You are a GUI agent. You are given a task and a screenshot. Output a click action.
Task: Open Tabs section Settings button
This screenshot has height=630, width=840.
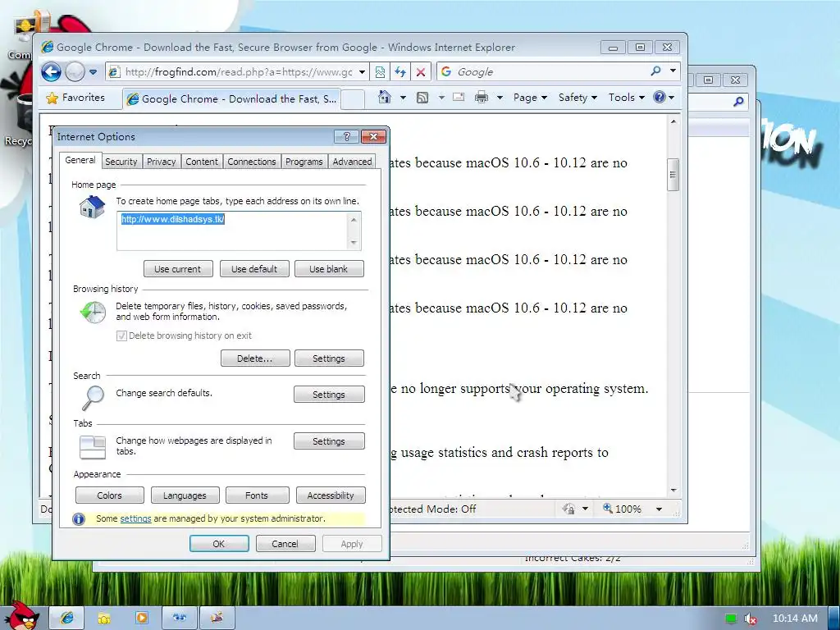point(329,441)
